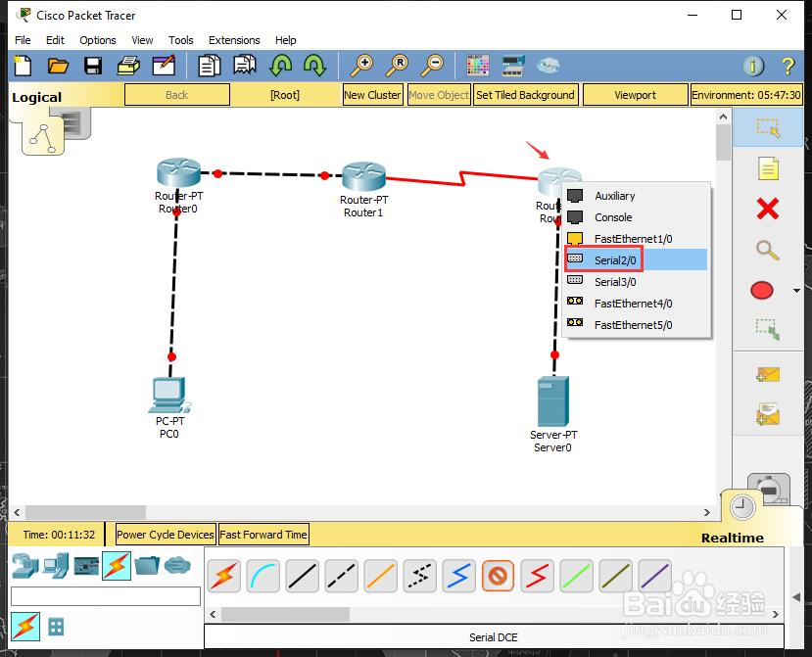Choose Console port from the popup
The height and width of the screenshot is (657, 812).
637,217
